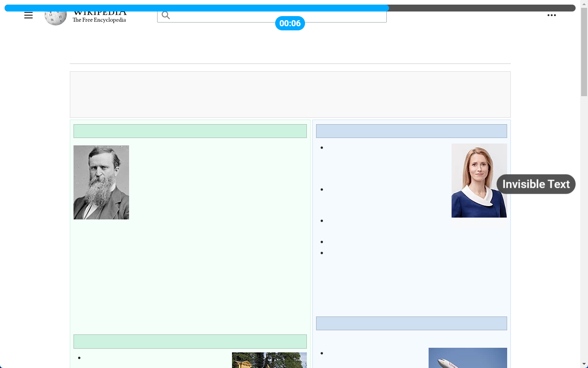Open the three-dot more options menu
Image resolution: width=588 pixels, height=368 pixels.
(x=551, y=15)
